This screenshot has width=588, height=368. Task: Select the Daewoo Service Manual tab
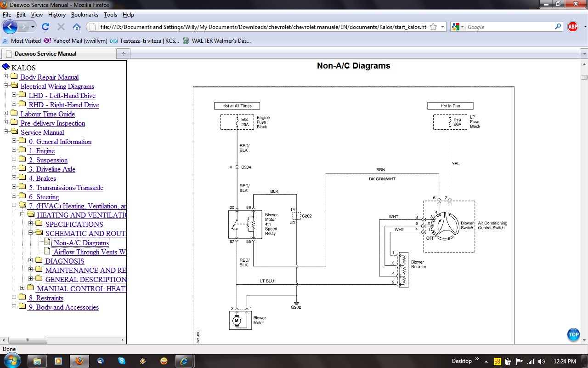pos(59,53)
